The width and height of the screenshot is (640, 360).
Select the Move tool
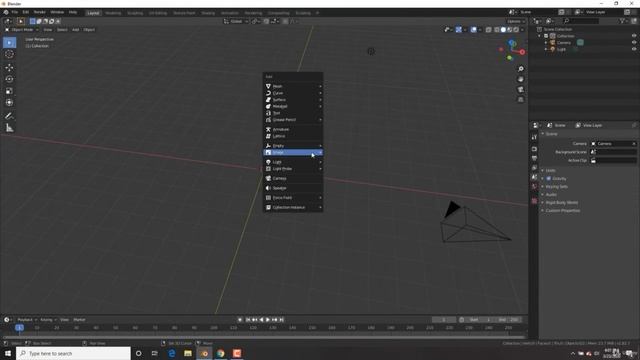9,67
